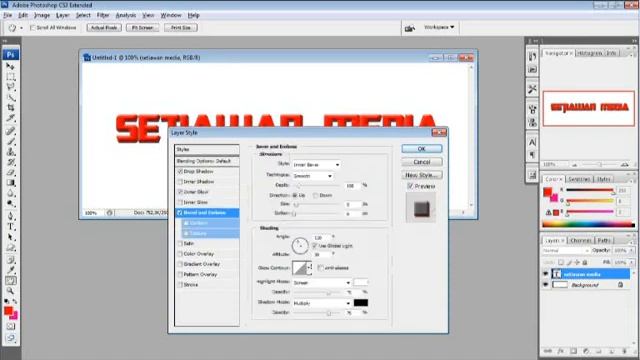640x360 pixels.
Task: Select the Brush tool in toolbox
Action: point(11,141)
